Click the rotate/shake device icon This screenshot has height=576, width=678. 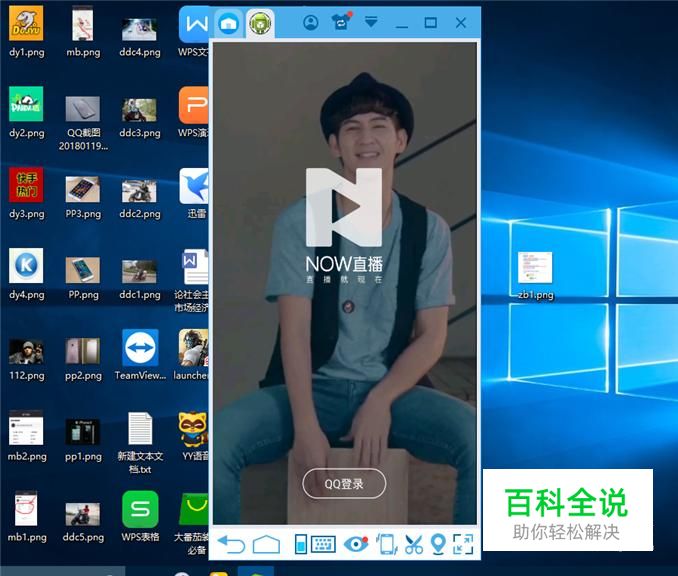387,544
